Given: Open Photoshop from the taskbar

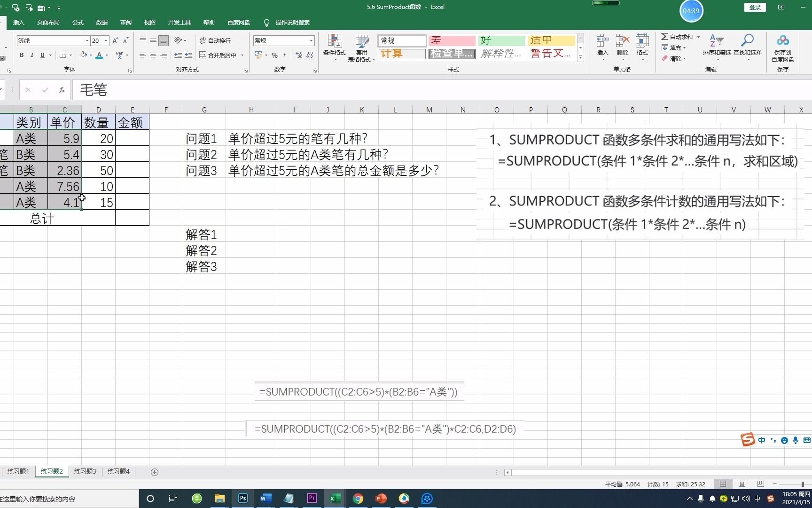Looking at the screenshot, I should (x=243, y=499).
